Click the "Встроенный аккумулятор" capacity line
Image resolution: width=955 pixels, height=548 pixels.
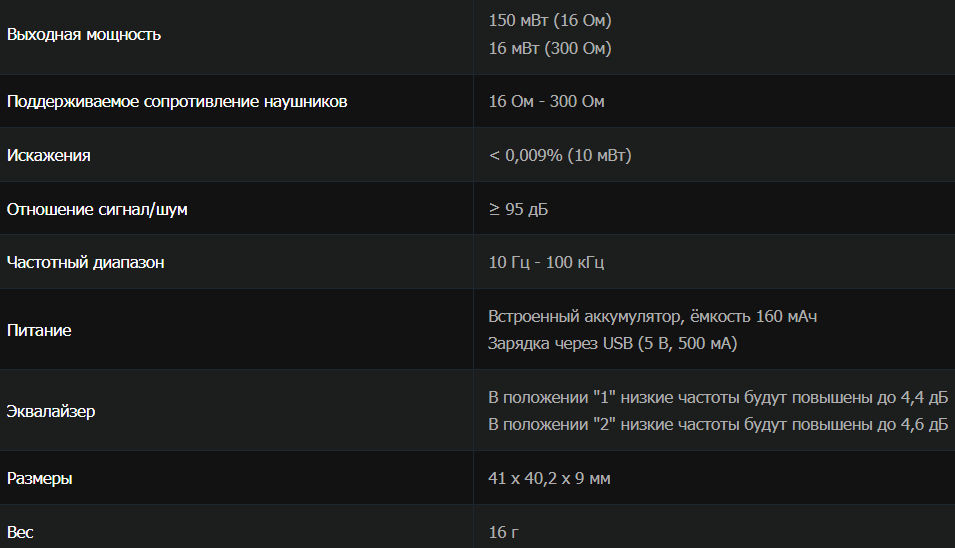(652, 317)
